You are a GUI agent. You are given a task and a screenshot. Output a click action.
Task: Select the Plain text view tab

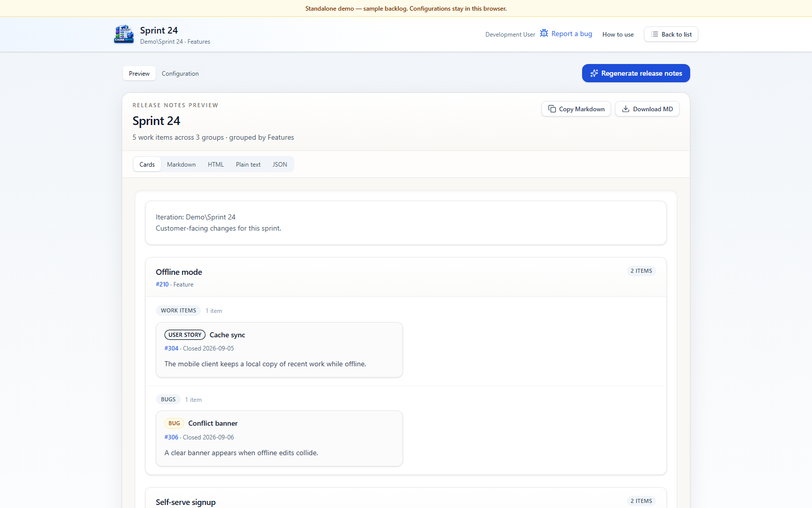(248, 164)
